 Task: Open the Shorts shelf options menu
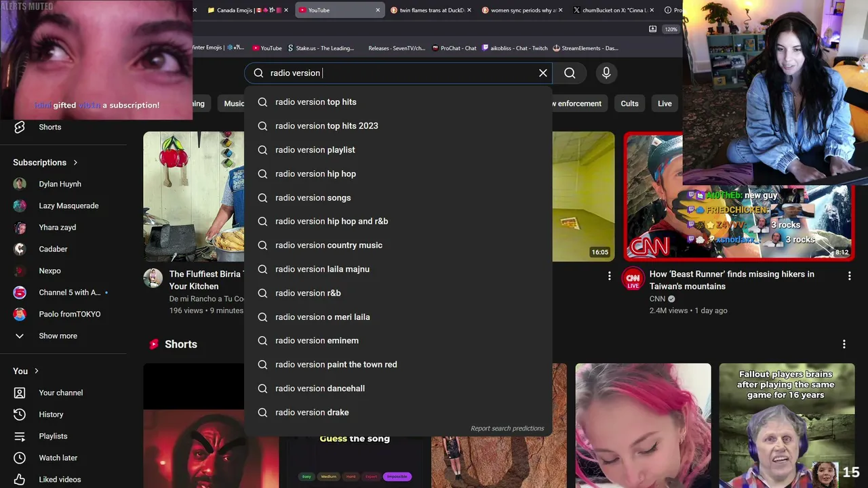point(844,344)
